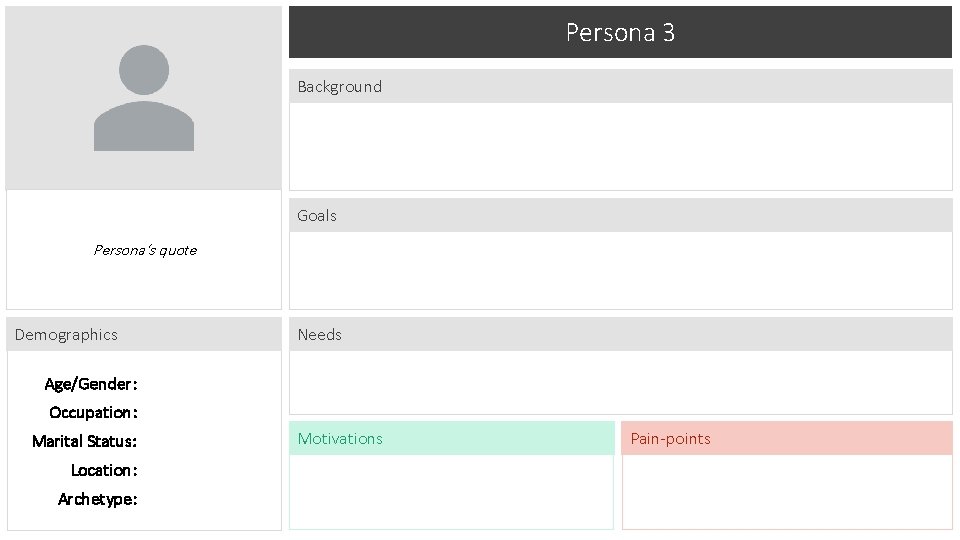
Task: Select the Persona's quote placeholder text
Action: pos(145,250)
